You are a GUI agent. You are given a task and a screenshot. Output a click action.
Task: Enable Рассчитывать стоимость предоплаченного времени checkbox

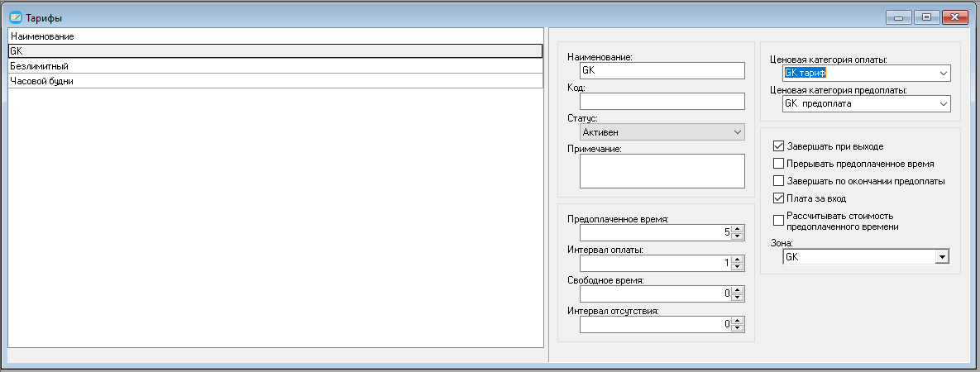[779, 221]
